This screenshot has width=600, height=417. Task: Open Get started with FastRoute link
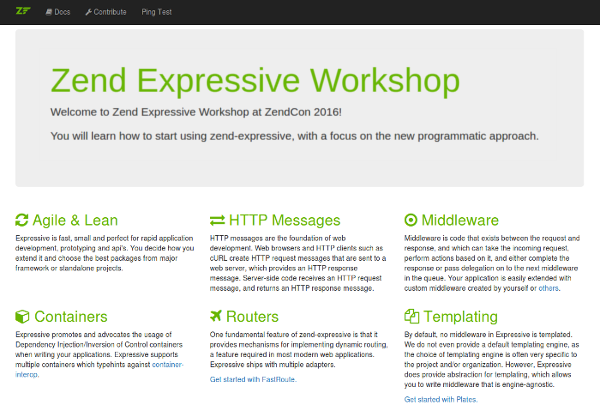coord(253,380)
